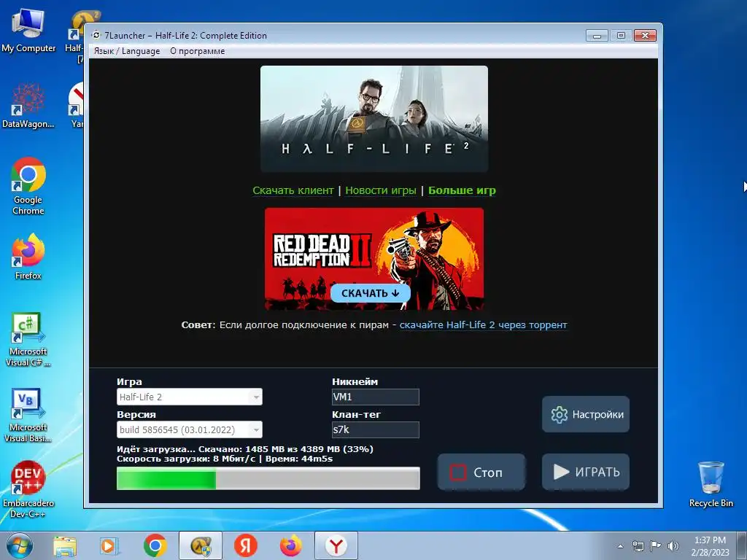Close the 7Launcher window

pyautogui.click(x=645, y=36)
